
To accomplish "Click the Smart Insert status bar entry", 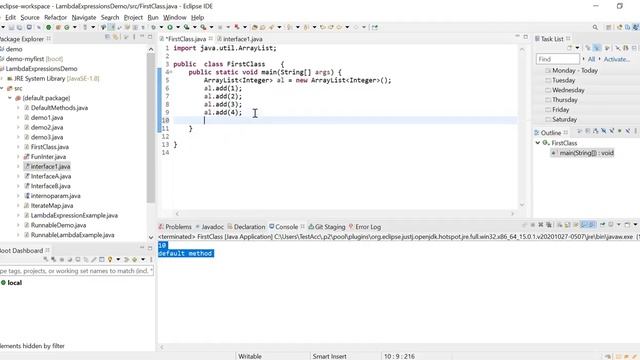I will pos(329,356).
